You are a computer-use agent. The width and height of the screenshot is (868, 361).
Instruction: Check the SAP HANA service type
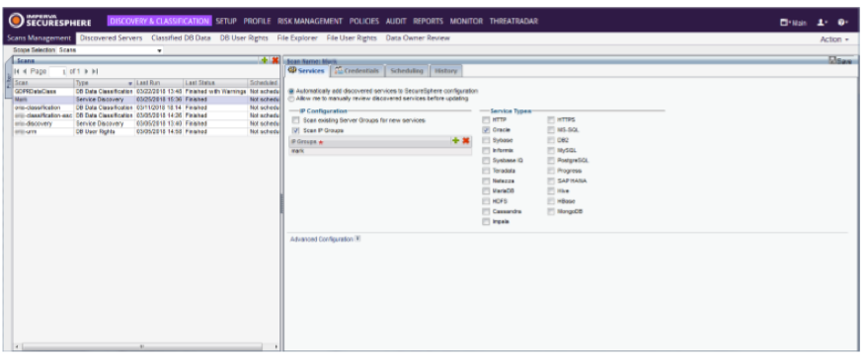pyautogui.click(x=551, y=180)
